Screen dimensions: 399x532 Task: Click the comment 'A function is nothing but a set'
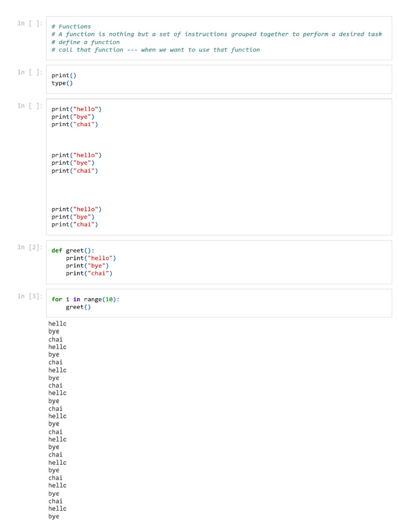pos(114,34)
